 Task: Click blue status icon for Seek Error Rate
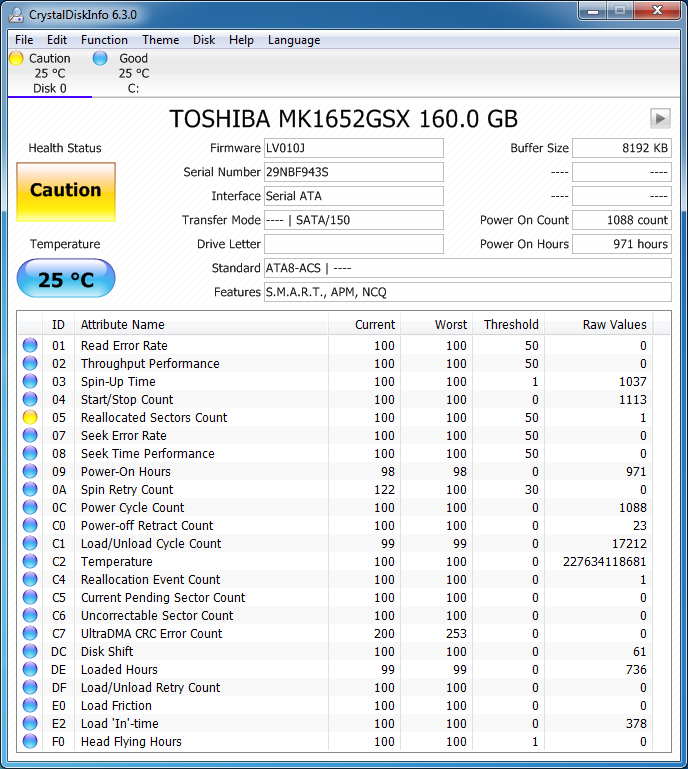(x=30, y=436)
